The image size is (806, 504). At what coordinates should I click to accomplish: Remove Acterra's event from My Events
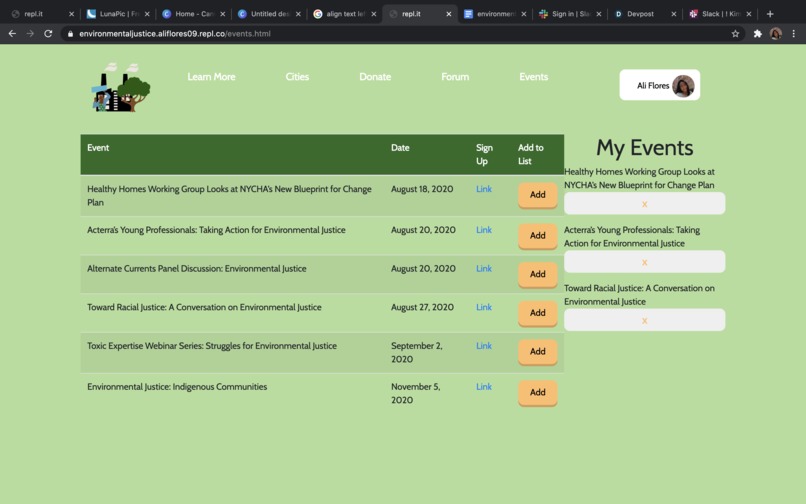click(645, 262)
